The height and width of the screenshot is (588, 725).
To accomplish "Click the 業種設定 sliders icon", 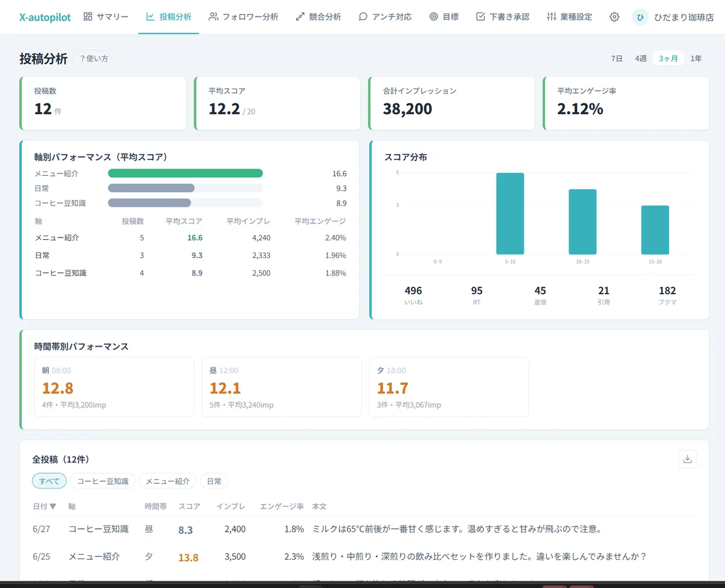I will click(x=551, y=17).
